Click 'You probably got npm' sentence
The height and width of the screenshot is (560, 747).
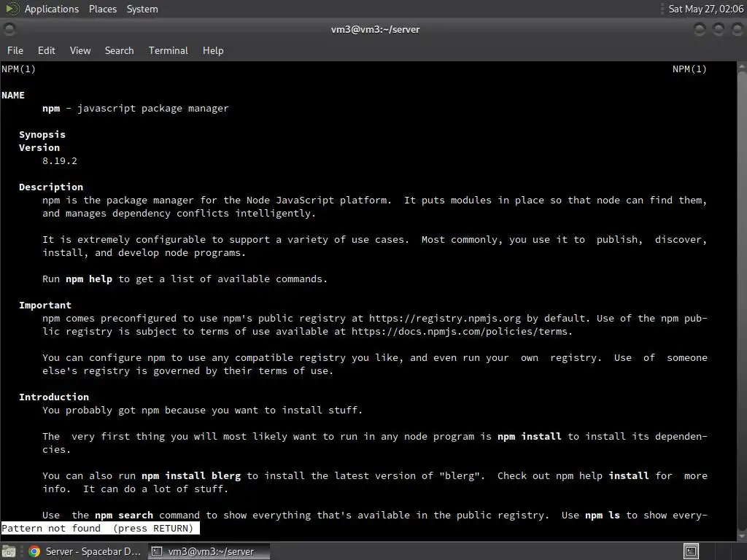click(x=203, y=411)
